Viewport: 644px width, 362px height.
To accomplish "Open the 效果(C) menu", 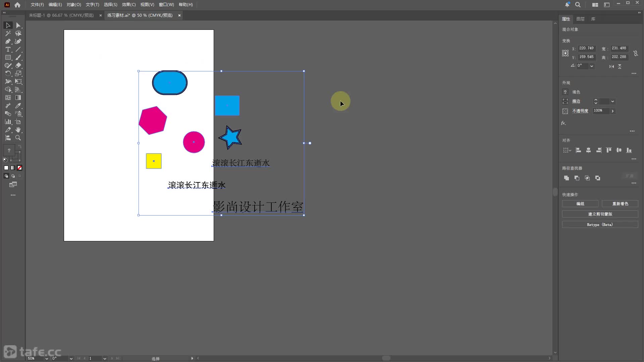I will (x=129, y=5).
